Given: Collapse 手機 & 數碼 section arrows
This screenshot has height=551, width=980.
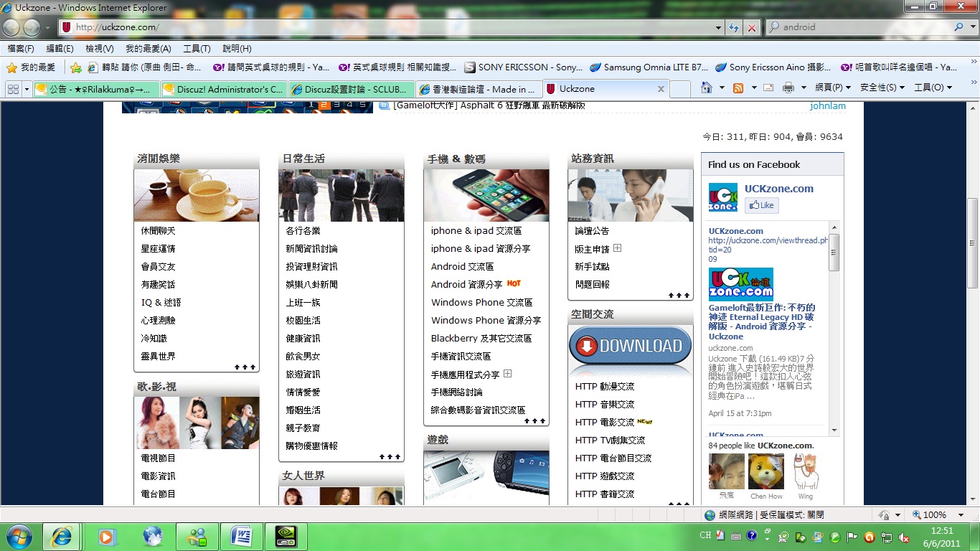Looking at the screenshot, I should pos(534,421).
